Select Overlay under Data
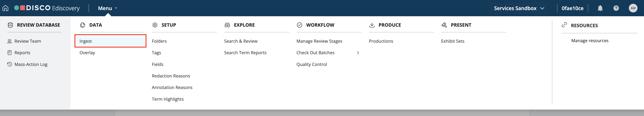Image resolution: width=644 pixels, height=116 pixels. pyautogui.click(x=87, y=53)
